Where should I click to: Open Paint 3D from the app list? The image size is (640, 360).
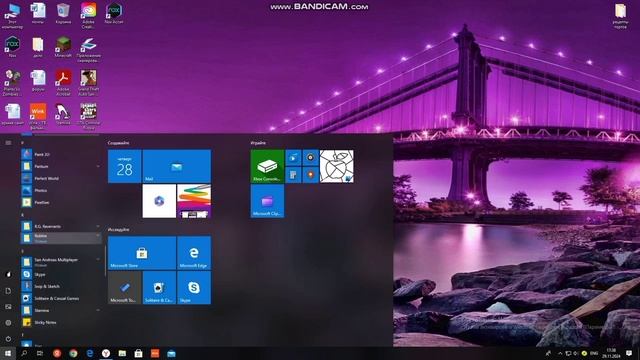click(x=60, y=154)
